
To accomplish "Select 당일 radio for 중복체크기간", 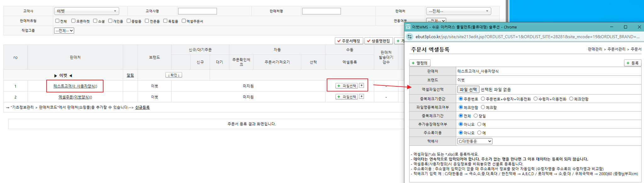I will (475, 116).
